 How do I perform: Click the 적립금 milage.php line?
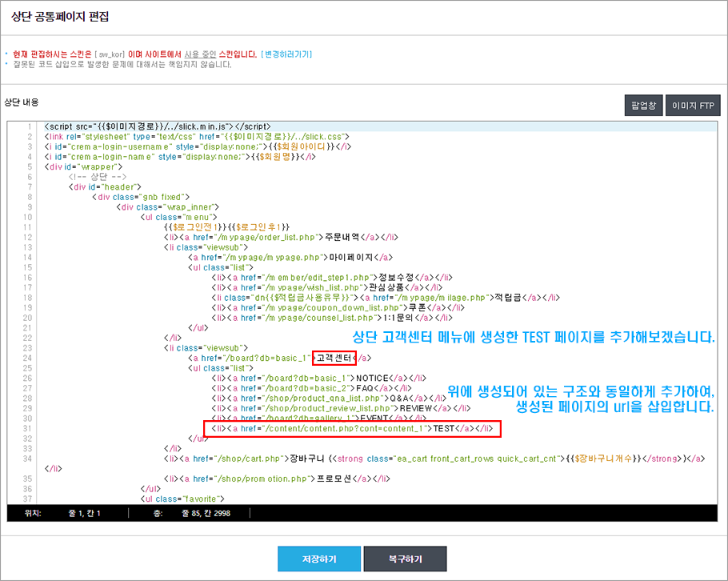click(x=386, y=298)
